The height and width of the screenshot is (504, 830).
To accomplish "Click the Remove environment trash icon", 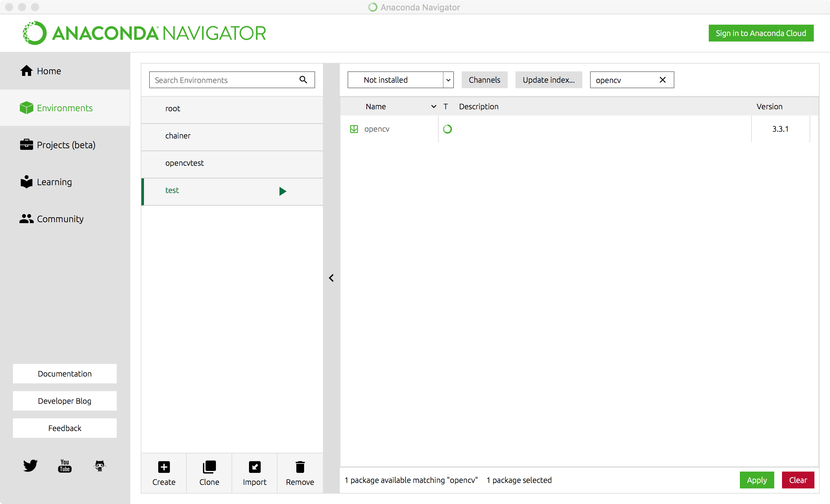I will tap(300, 467).
